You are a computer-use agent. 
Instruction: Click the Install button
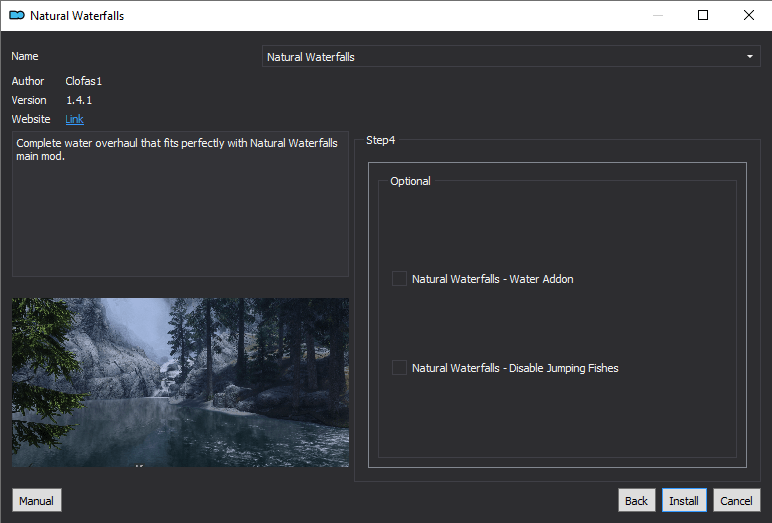tap(684, 500)
